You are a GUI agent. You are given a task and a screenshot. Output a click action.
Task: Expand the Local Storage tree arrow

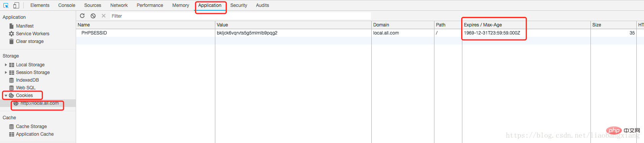click(6, 65)
